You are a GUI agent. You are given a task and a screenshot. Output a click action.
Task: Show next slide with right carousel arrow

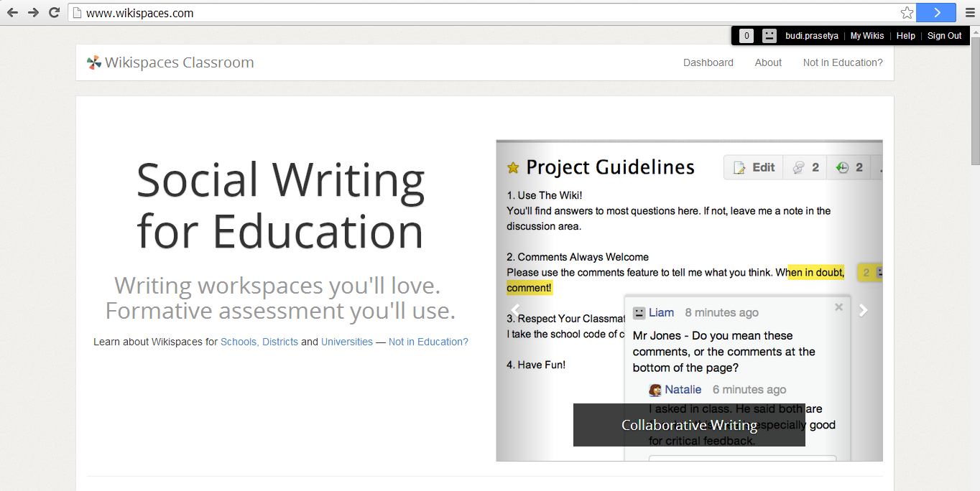(x=864, y=311)
